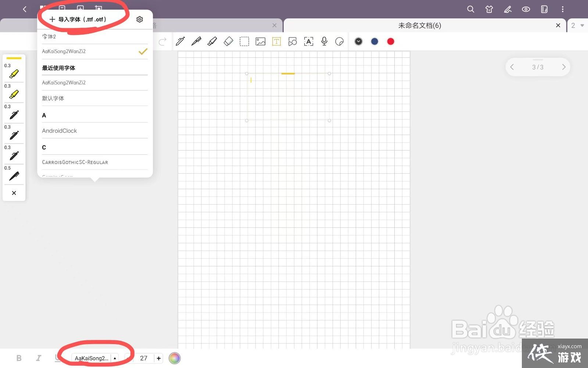Click the font size value 27
588x368 pixels.
tap(144, 358)
